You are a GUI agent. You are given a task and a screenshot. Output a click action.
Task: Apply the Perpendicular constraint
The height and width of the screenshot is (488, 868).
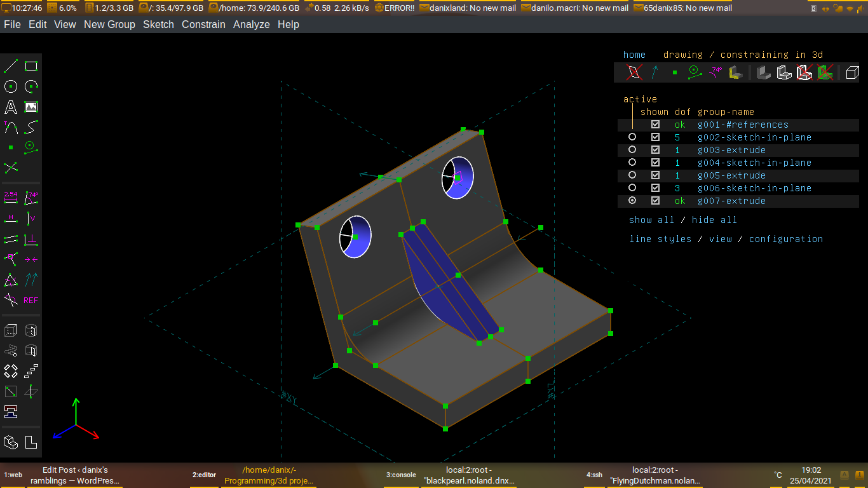(x=31, y=238)
